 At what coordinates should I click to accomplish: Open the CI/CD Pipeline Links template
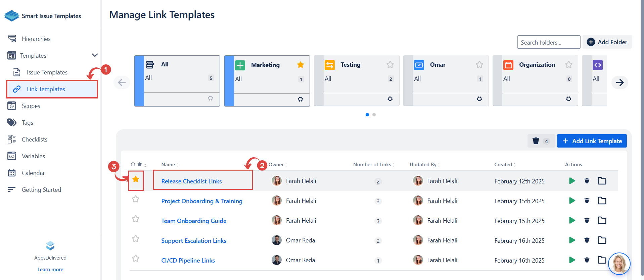point(188,261)
